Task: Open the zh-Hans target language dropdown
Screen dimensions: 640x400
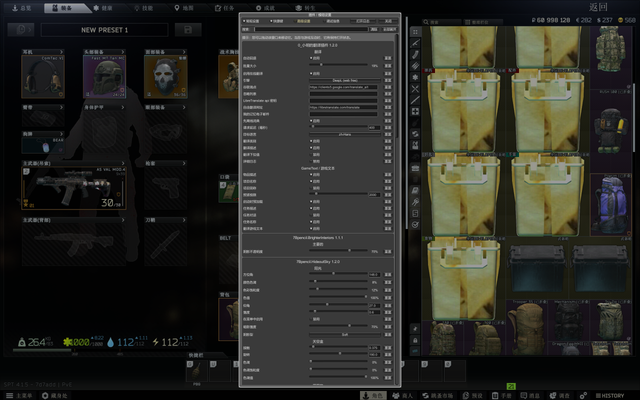Action: (345, 134)
